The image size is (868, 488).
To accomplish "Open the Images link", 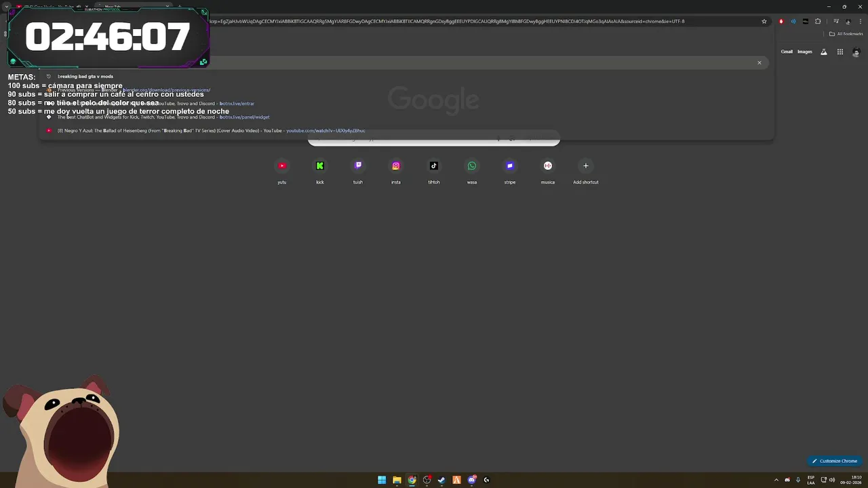I will coord(805,52).
